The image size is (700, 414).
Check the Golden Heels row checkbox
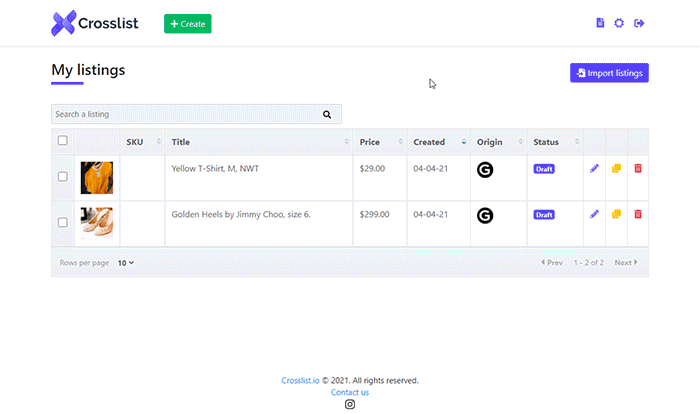[x=63, y=222]
